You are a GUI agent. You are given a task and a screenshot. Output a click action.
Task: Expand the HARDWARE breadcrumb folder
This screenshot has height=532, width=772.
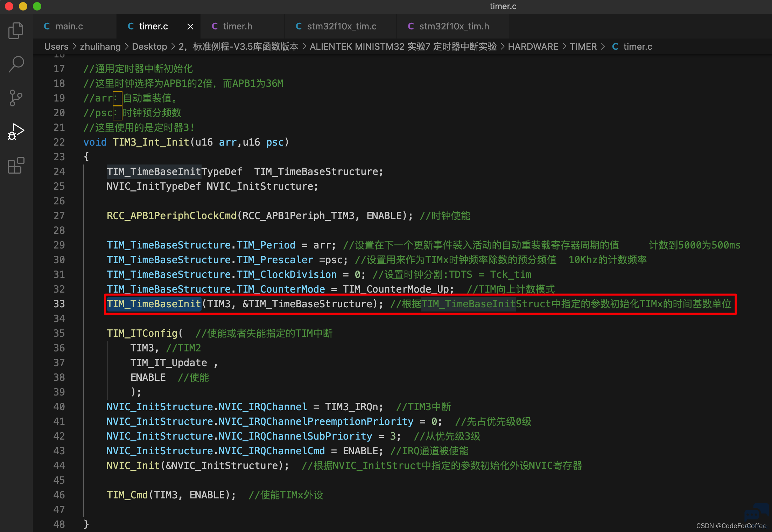pyautogui.click(x=533, y=47)
